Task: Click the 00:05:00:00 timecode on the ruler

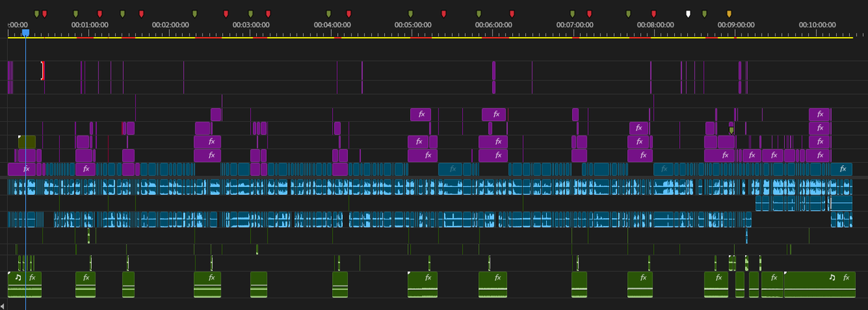Action: [413, 24]
